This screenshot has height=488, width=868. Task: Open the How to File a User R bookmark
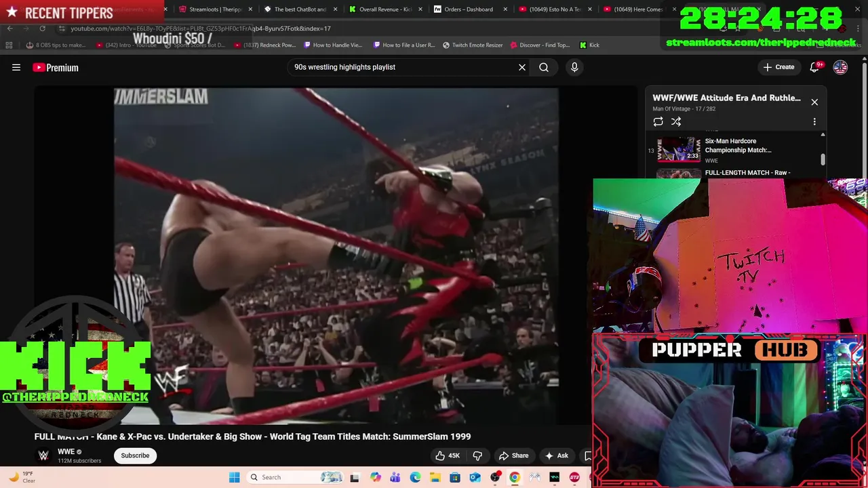pos(403,45)
